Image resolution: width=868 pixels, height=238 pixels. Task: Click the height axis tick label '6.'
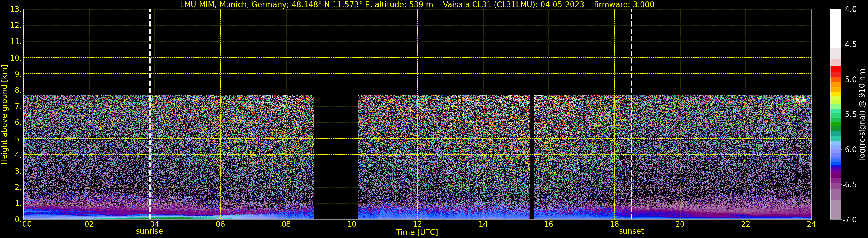tap(18, 123)
